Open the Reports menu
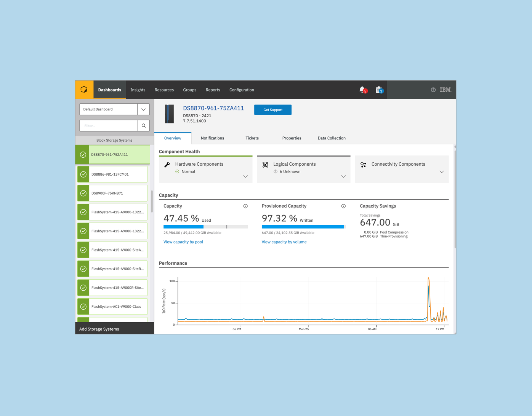Image resolution: width=532 pixels, height=416 pixels. coord(213,90)
